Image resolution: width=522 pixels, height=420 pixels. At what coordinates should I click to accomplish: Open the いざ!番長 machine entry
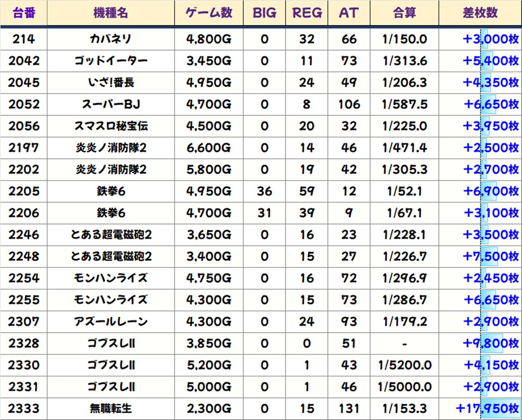click(111, 83)
